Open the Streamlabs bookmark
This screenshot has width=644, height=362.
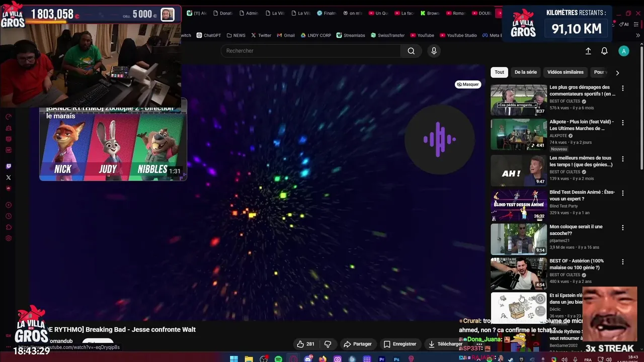point(351,35)
